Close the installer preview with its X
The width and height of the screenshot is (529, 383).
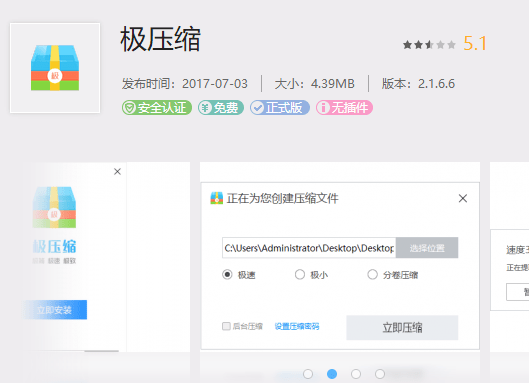[x=117, y=172]
